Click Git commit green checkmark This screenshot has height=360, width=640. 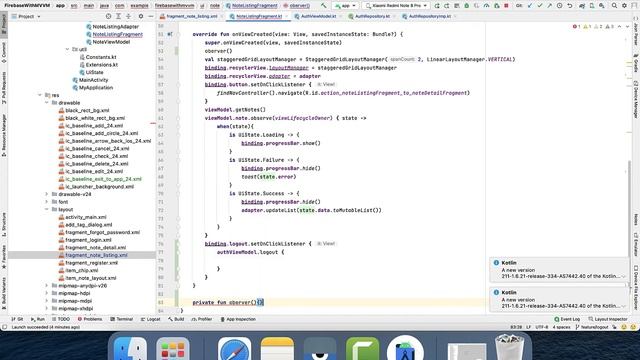tap(540, 6)
